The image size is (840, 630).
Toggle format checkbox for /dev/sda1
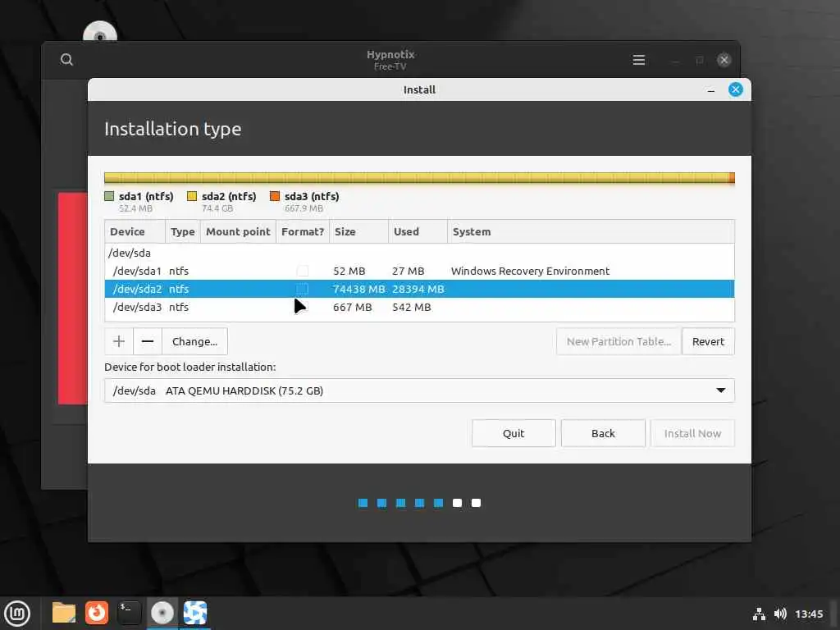pyautogui.click(x=303, y=271)
